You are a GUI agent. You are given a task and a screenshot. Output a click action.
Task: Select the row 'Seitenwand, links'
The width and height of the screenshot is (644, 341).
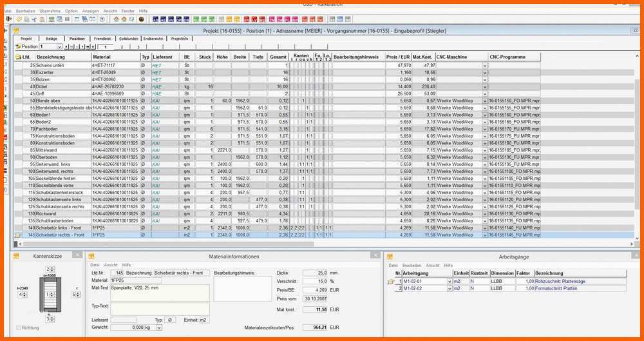(x=278, y=164)
